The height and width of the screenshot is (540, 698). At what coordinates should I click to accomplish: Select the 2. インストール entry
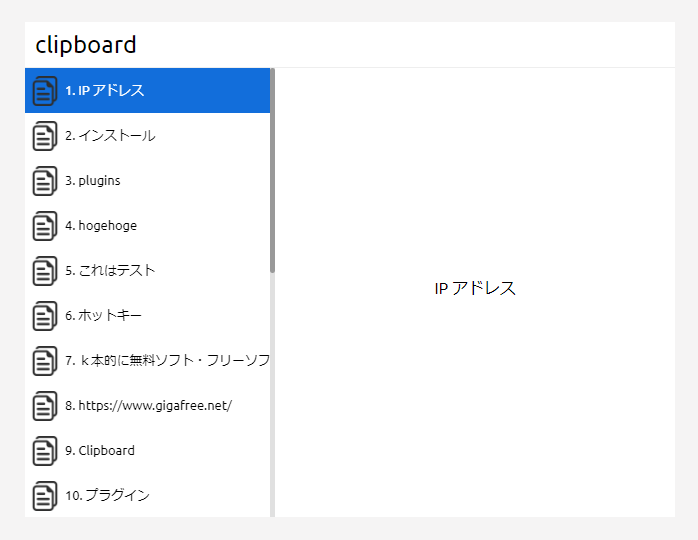[x=147, y=136]
